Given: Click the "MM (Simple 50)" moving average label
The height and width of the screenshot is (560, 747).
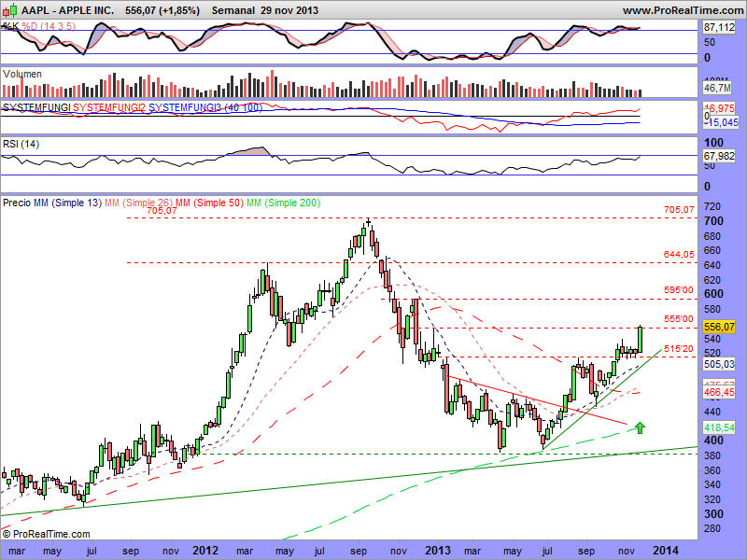Looking at the screenshot, I should (209, 203).
